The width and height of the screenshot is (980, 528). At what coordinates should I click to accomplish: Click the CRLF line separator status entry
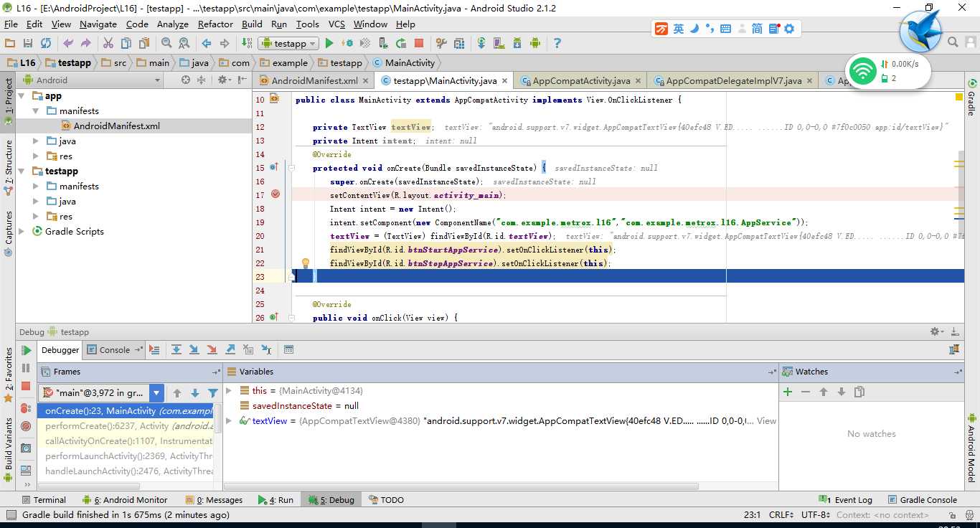780,515
